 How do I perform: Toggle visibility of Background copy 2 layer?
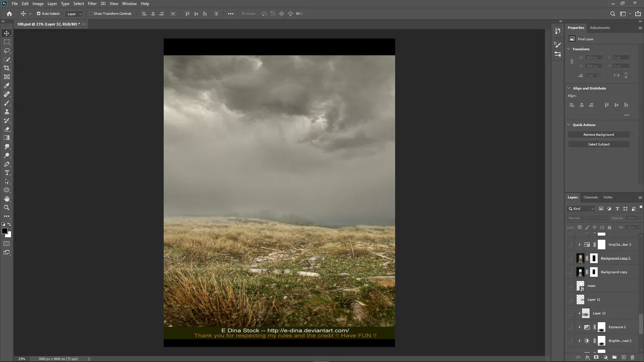click(570, 258)
